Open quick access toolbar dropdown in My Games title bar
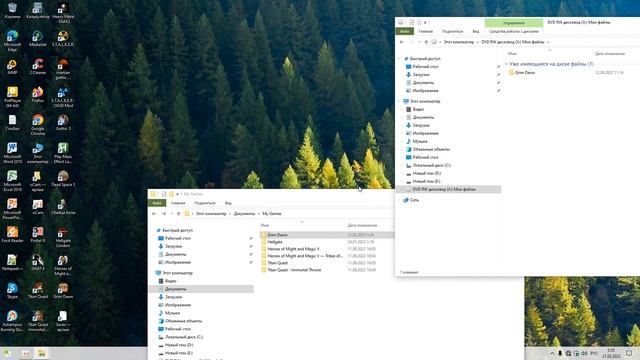Viewport: 640px width, 360px height. coord(177,194)
